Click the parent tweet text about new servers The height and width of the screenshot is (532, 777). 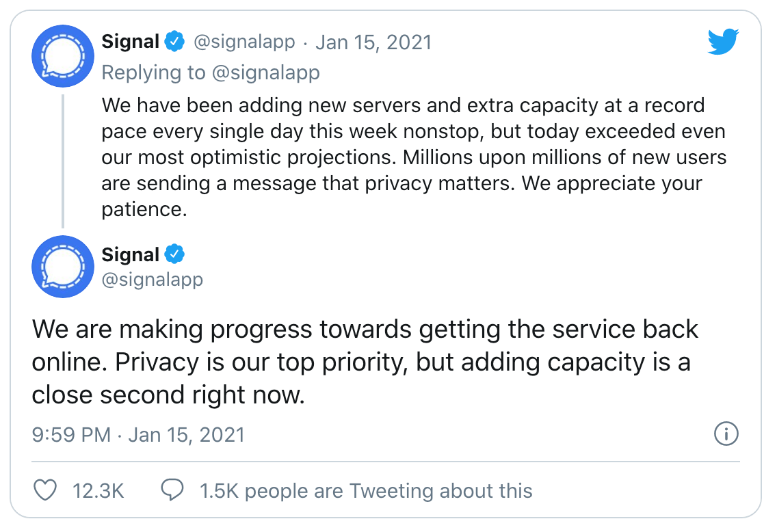click(x=414, y=157)
